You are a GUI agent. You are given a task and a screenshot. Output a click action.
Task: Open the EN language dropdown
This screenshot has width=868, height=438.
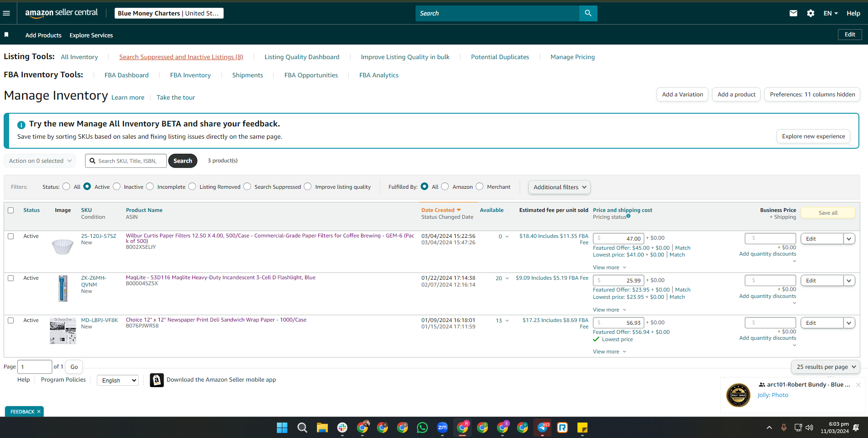(830, 13)
